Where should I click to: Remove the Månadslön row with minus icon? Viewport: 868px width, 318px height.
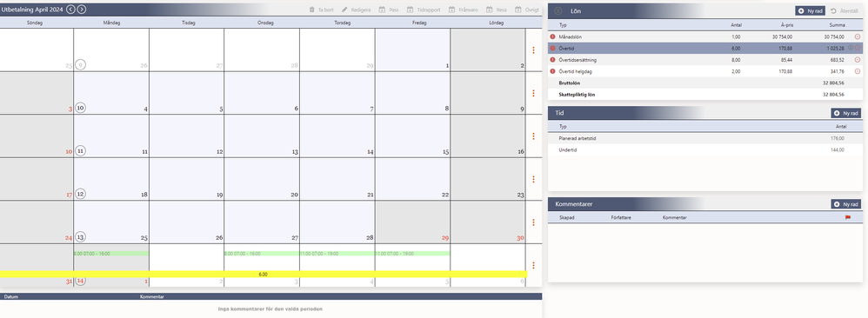pyautogui.click(x=858, y=36)
